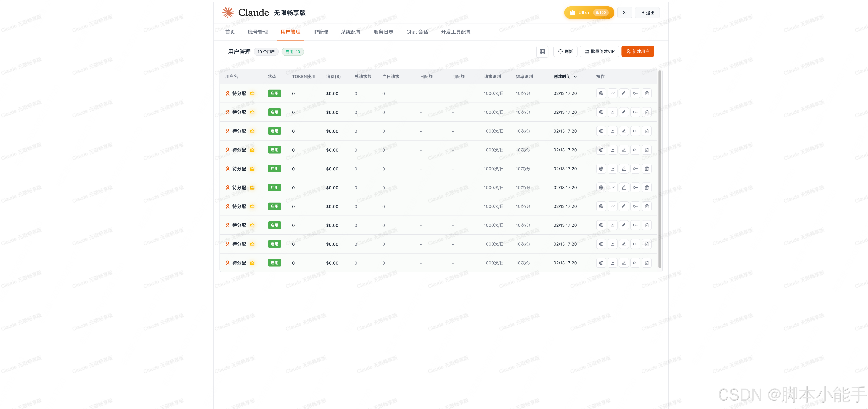Image resolution: width=868 pixels, height=409 pixels.
Task: Open the 服务日志 tab
Action: pyautogui.click(x=383, y=32)
